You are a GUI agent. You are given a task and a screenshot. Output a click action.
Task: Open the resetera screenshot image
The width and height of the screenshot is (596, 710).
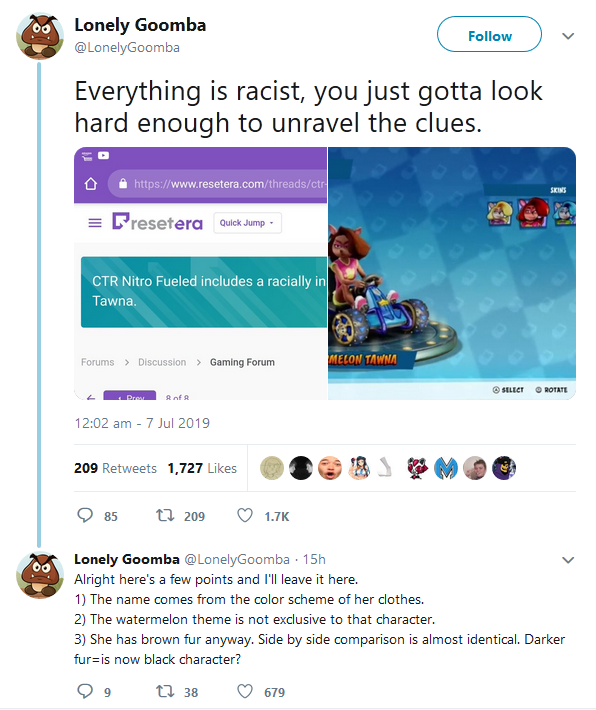tap(200, 273)
